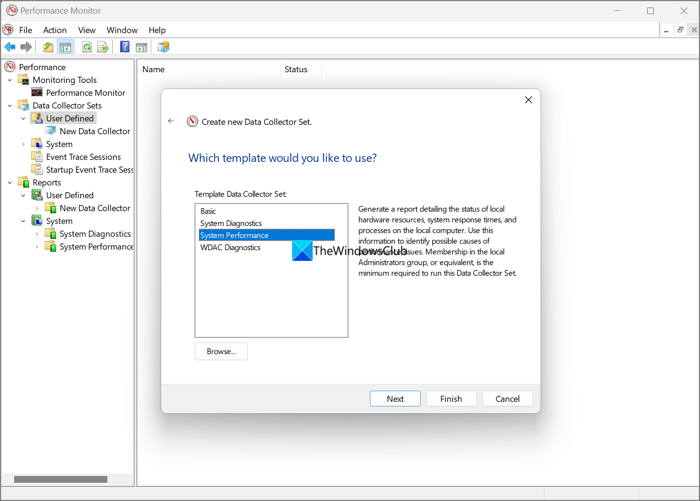Click the Performance root node icon
The width and height of the screenshot is (700, 501).
tap(10, 67)
